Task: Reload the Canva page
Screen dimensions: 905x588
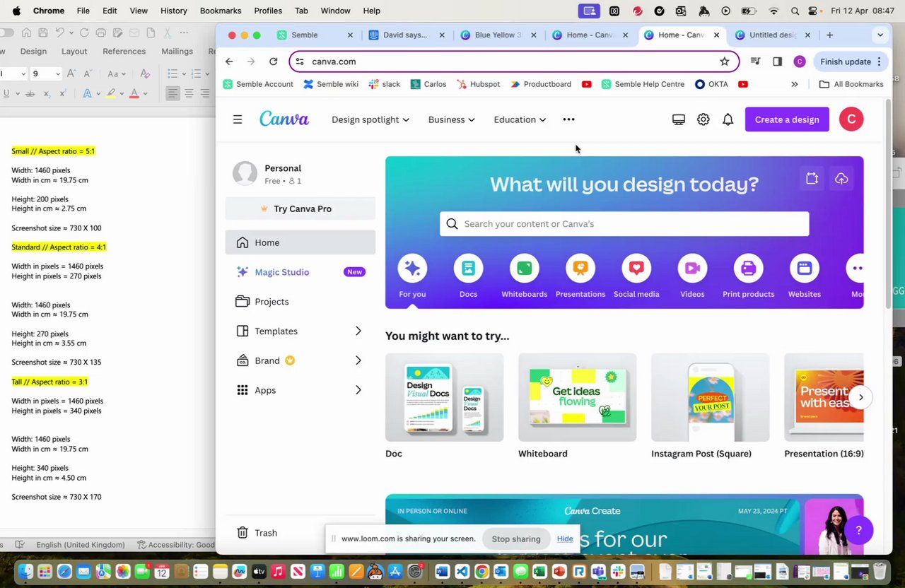Action: (273, 61)
